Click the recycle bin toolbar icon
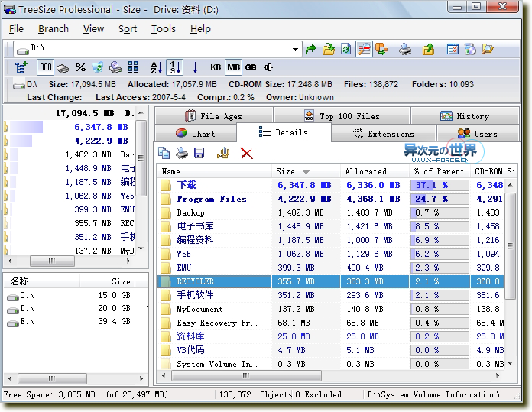 point(98,67)
